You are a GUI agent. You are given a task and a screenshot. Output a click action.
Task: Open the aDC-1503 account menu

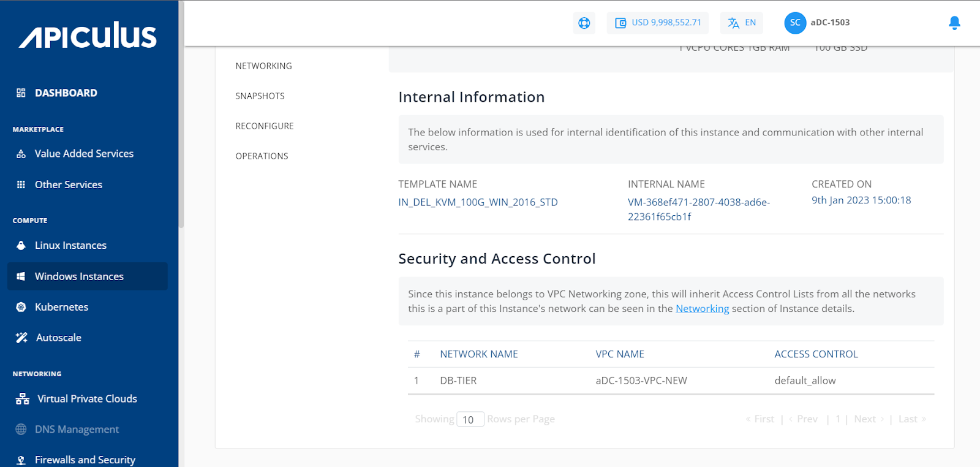click(830, 23)
